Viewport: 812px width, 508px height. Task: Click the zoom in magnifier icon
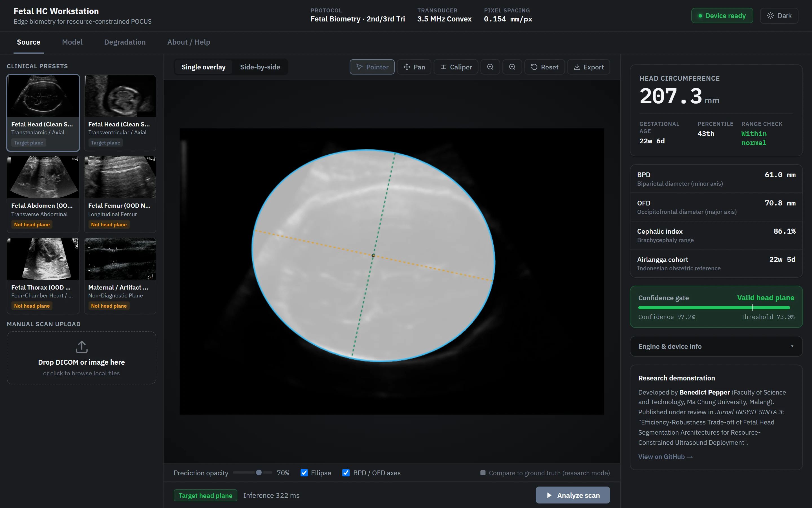[x=490, y=67]
